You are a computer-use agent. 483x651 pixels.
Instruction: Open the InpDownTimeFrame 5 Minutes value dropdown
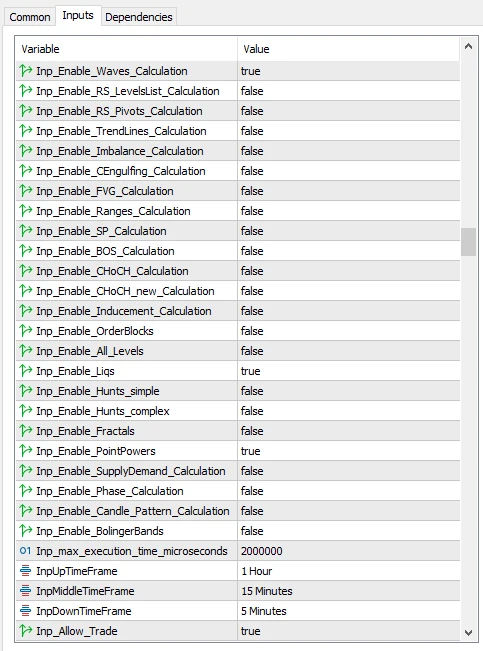(x=349, y=611)
